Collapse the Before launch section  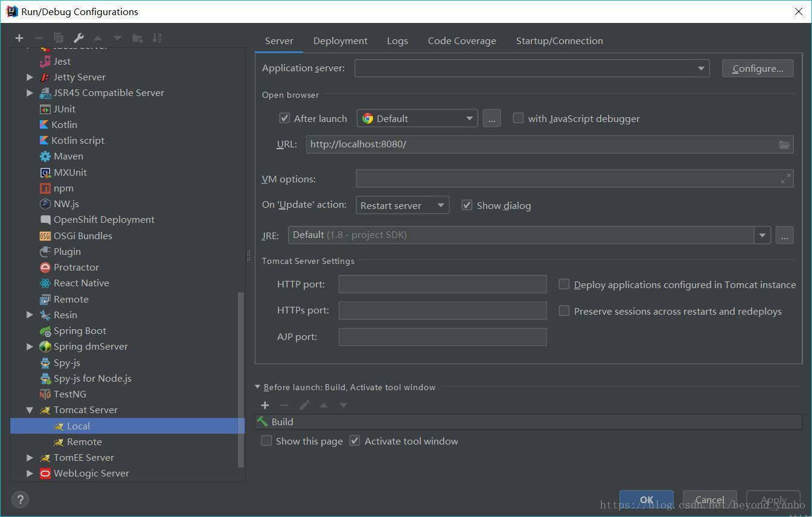[x=258, y=387]
